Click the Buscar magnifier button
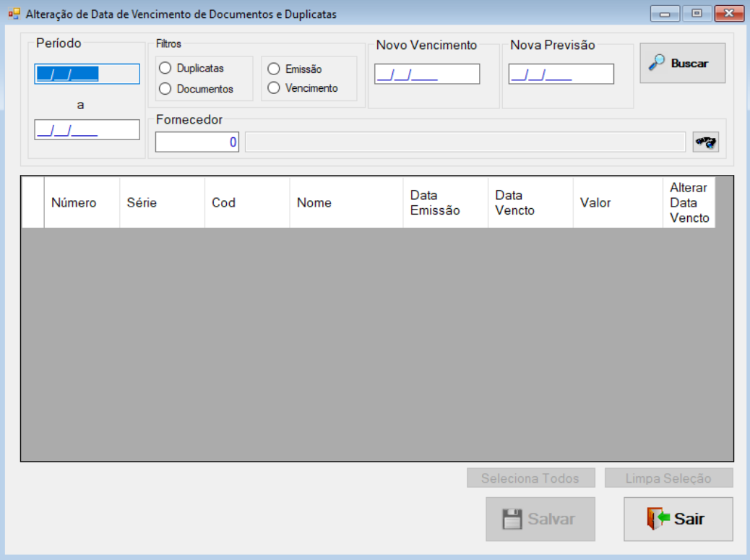750x560 pixels. pos(683,63)
